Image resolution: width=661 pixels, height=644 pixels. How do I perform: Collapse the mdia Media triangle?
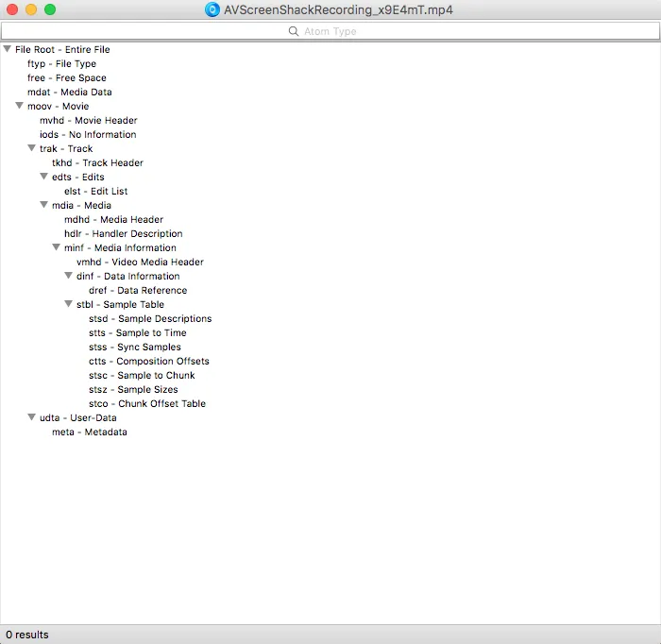point(44,205)
